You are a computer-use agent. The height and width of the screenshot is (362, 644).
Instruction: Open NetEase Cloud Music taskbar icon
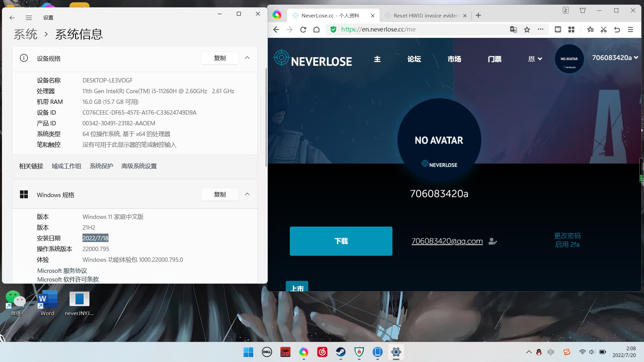pos(322,352)
